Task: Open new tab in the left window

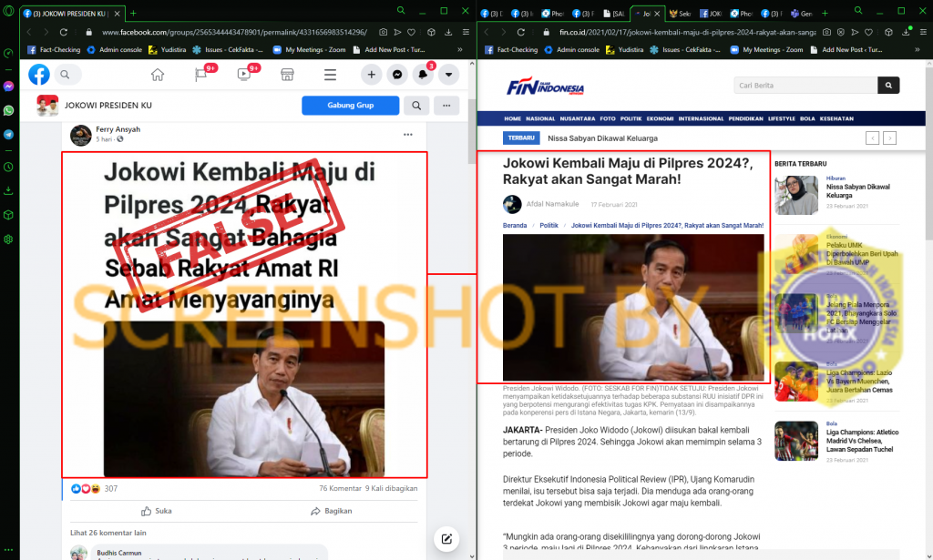Action: 133,13
